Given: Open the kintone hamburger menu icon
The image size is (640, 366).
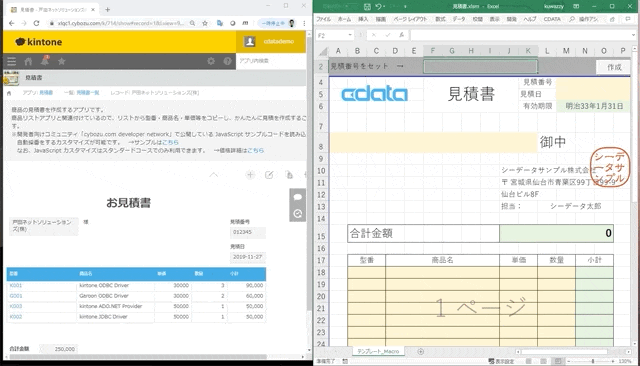Looking at the screenshot, I should coord(11,61).
